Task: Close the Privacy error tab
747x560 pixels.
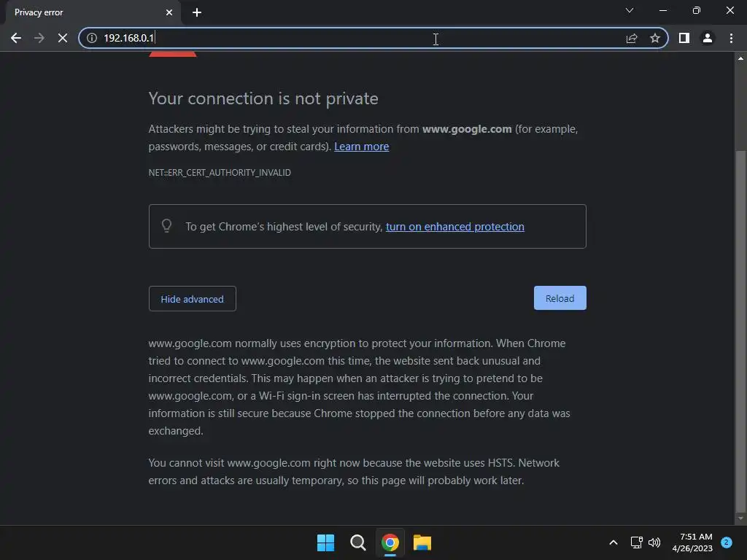Action: 169,12
